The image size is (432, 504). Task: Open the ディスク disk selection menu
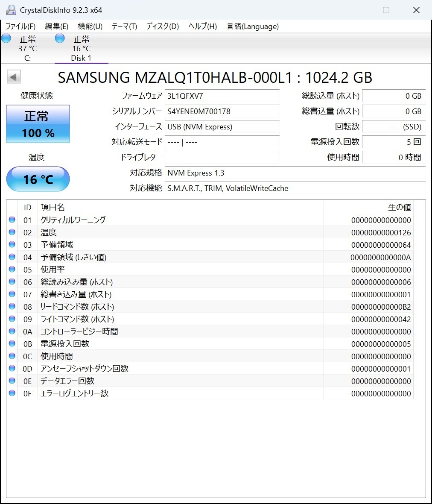pyautogui.click(x=162, y=26)
